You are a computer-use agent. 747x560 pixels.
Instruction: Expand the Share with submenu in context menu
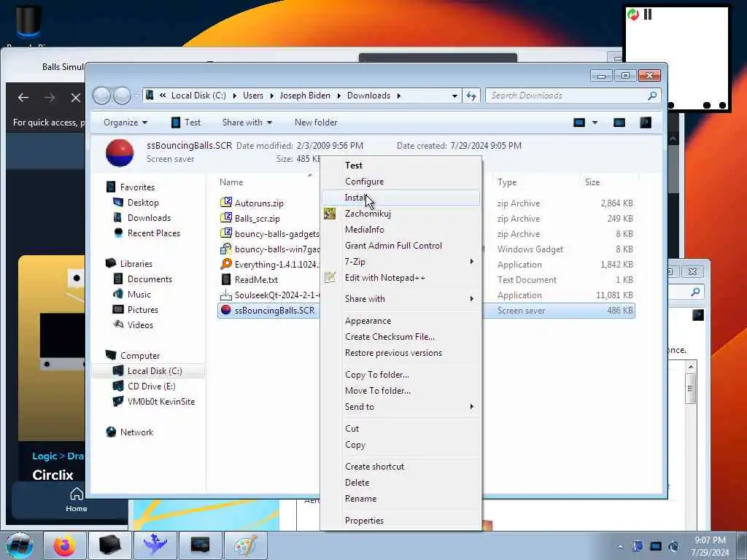pos(400,298)
